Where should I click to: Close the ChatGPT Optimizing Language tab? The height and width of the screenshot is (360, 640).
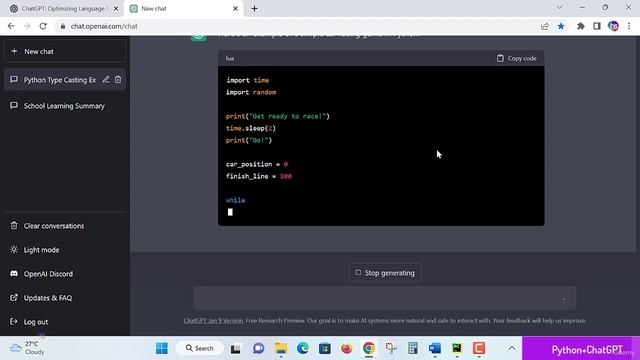tap(116, 9)
